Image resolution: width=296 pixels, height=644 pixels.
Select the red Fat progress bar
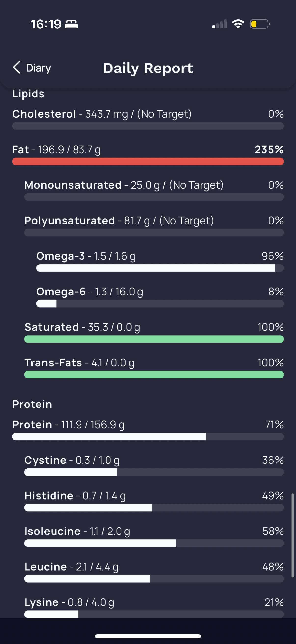click(148, 162)
